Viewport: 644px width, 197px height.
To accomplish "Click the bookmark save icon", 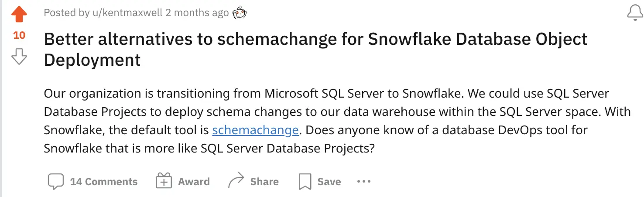I will tap(305, 181).
